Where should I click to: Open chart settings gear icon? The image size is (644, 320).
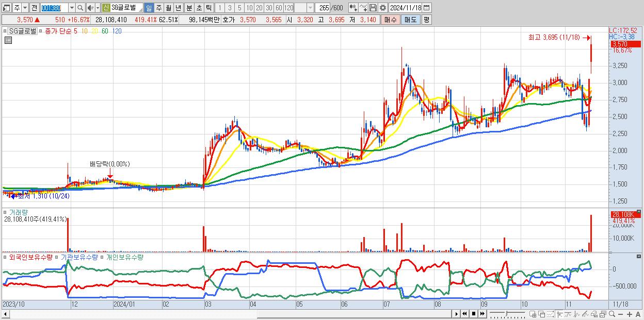(x=382, y=8)
